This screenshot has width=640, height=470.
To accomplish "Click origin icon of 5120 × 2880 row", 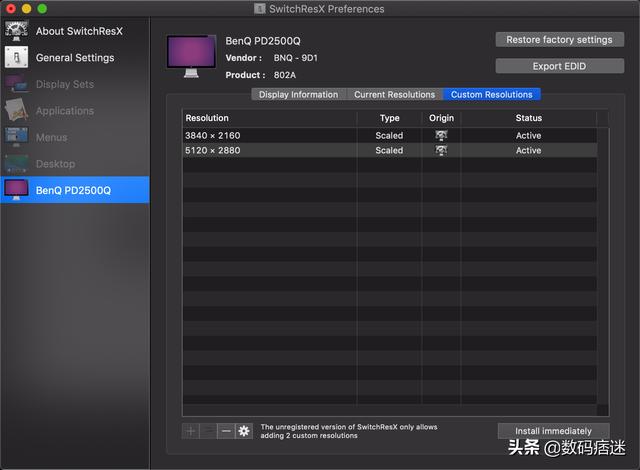I will [x=441, y=150].
